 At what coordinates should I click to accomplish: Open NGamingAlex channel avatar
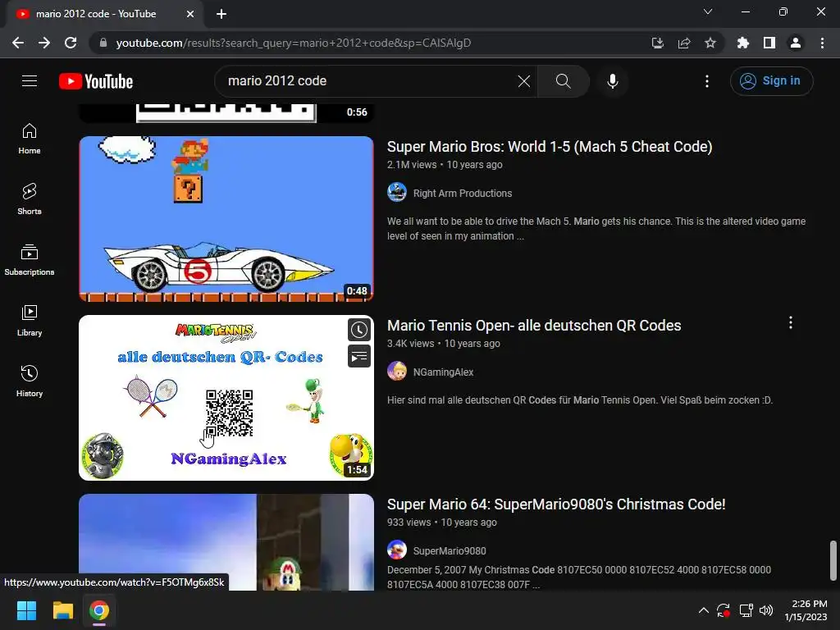click(397, 372)
